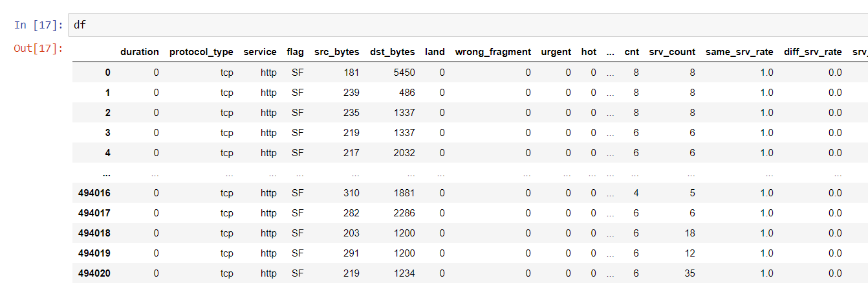The height and width of the screenshot is (287, 868).
Task: Click src_bytes value 235
Action: coord(351,113)
